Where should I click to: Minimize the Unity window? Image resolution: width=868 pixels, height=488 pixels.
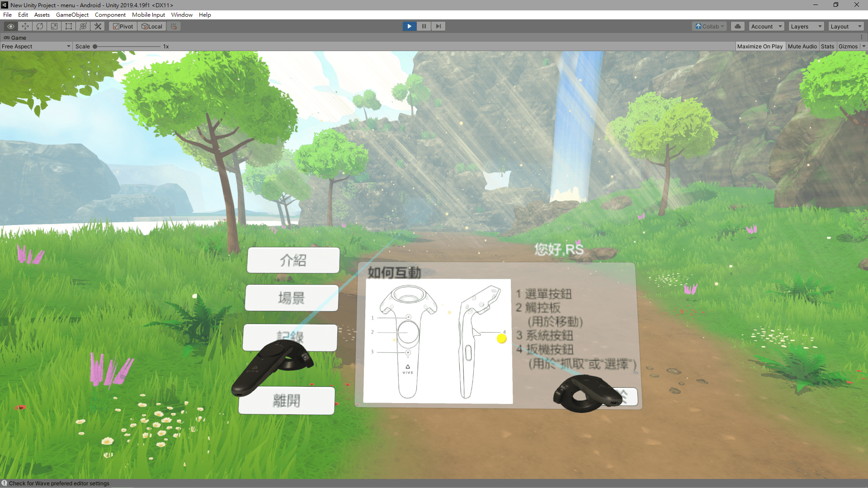(815, 5)
